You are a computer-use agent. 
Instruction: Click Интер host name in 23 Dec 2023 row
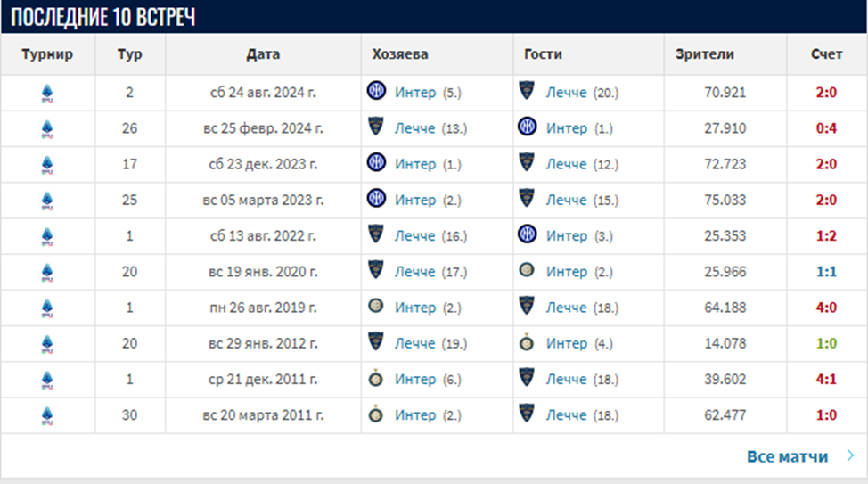click(x=415, y=164)
